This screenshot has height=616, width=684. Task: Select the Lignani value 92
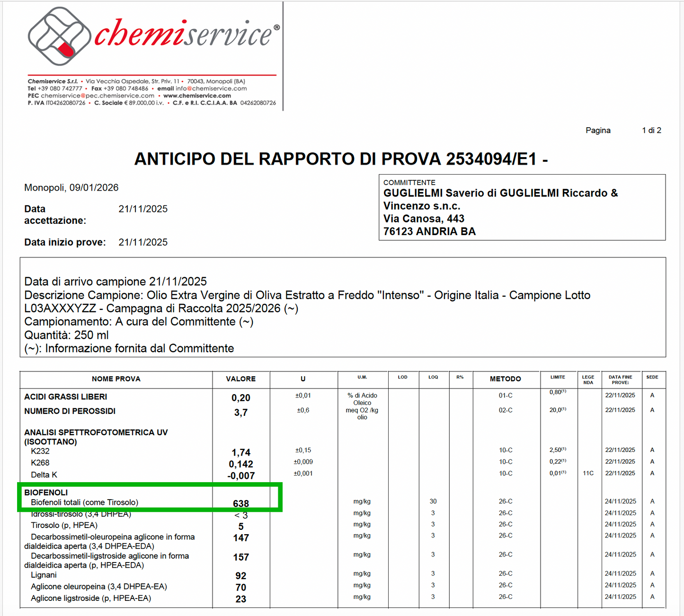(241, 576)
